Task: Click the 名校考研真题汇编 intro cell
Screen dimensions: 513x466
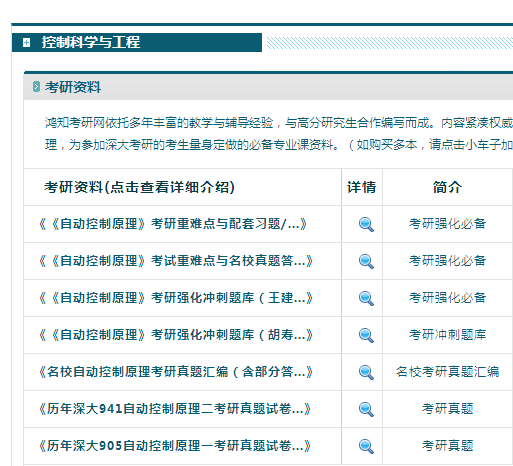Action: tap(447, 372)
